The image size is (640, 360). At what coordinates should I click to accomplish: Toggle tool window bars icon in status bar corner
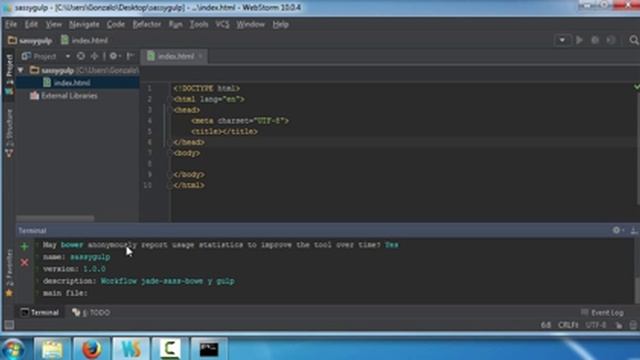pyautogui.click(x=9, y=325)
